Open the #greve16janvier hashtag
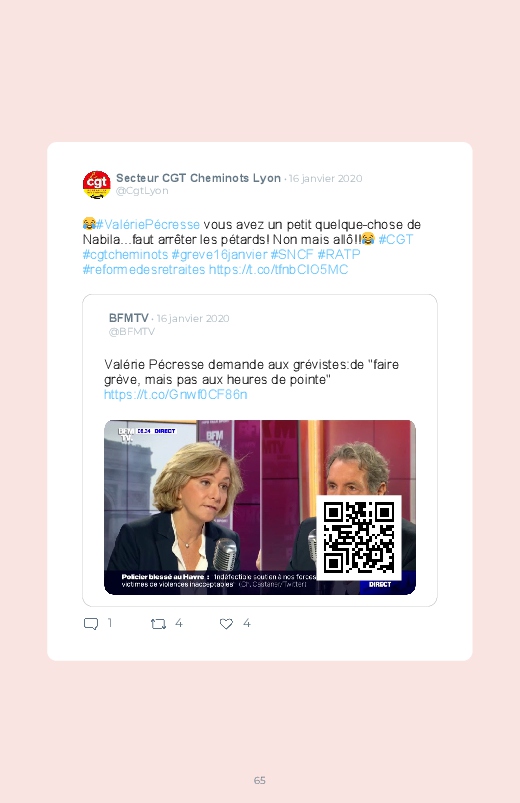Screen dimensions: 520x803 pos(219,254)
